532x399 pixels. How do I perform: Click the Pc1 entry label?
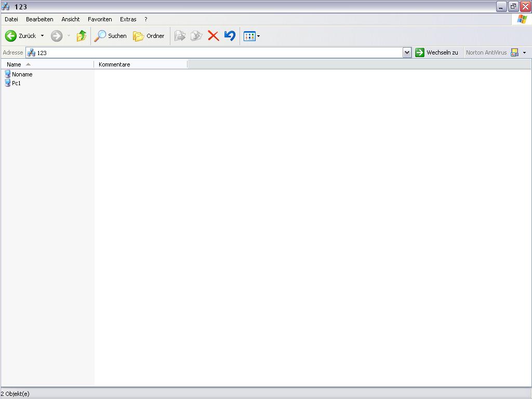click(16, 83)
